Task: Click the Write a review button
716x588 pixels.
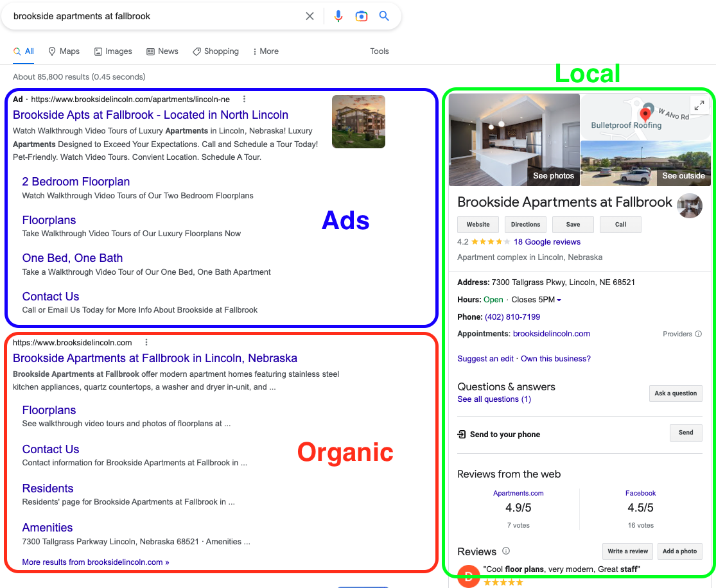Action: click(x=628, y=551)
